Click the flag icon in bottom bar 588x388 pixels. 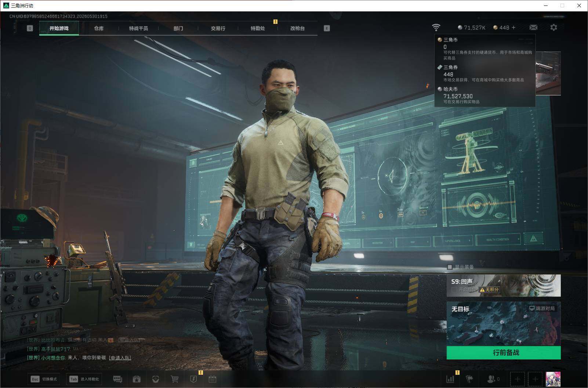pos(469,379)
